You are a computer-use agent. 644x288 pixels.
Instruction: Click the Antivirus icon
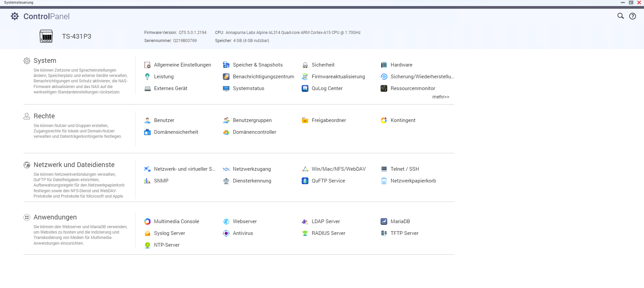[226, 233]
